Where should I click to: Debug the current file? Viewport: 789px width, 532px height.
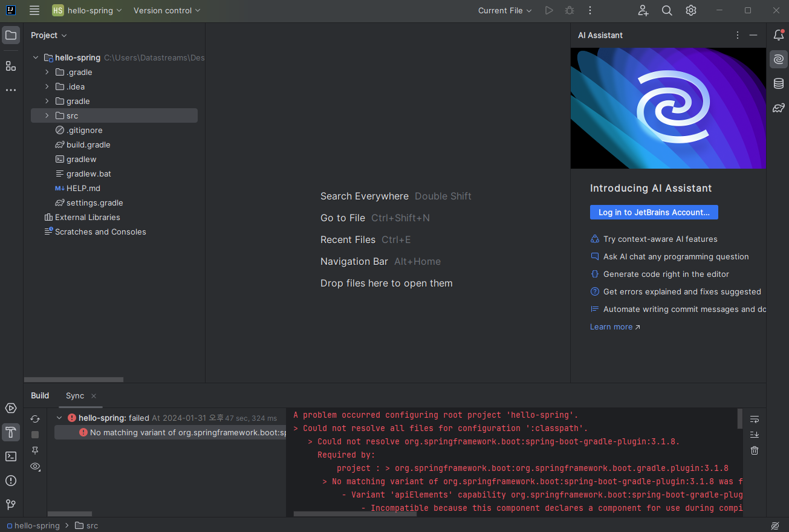pos(570,10)
